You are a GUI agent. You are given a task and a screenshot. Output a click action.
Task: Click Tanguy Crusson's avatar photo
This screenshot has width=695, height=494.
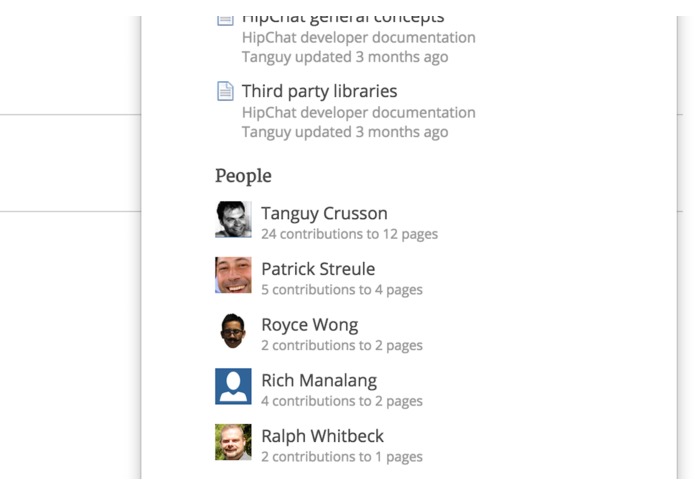tap(233, 219)
